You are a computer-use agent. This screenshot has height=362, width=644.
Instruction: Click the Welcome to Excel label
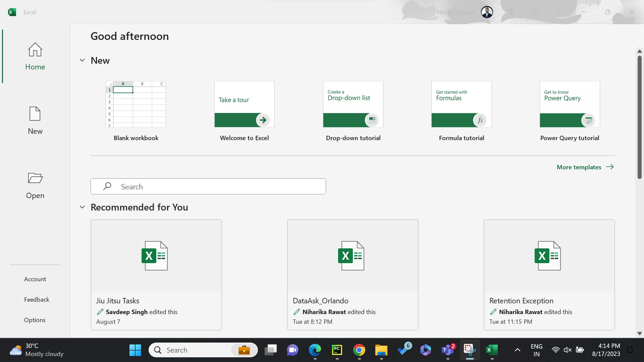click(x=244, y=138)
